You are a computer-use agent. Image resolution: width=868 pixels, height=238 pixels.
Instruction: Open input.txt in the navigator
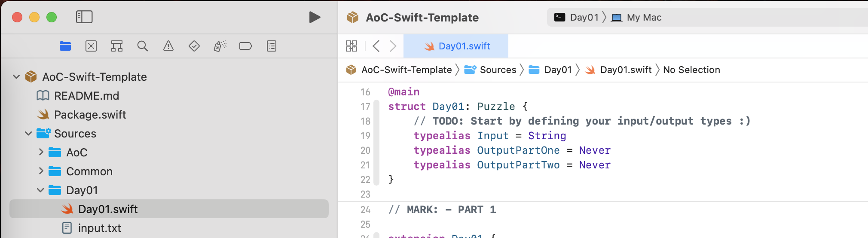point(99,228)
